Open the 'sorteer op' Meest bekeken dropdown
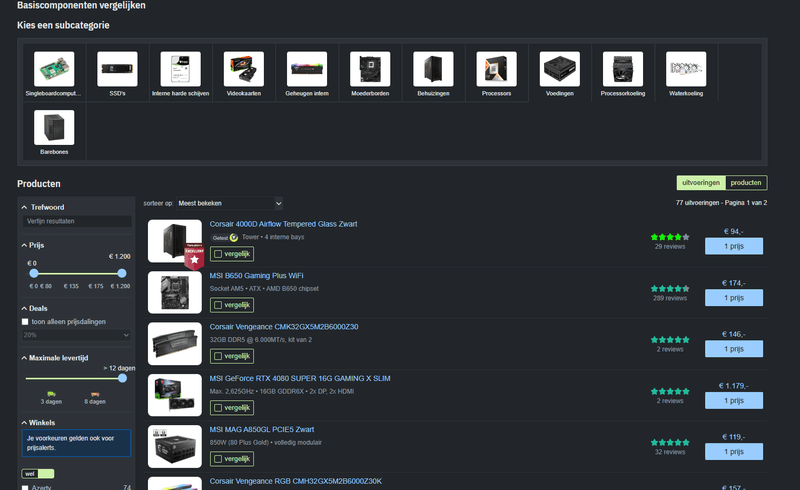The height and width of the screenshot is (490, 800). point(230,203)
